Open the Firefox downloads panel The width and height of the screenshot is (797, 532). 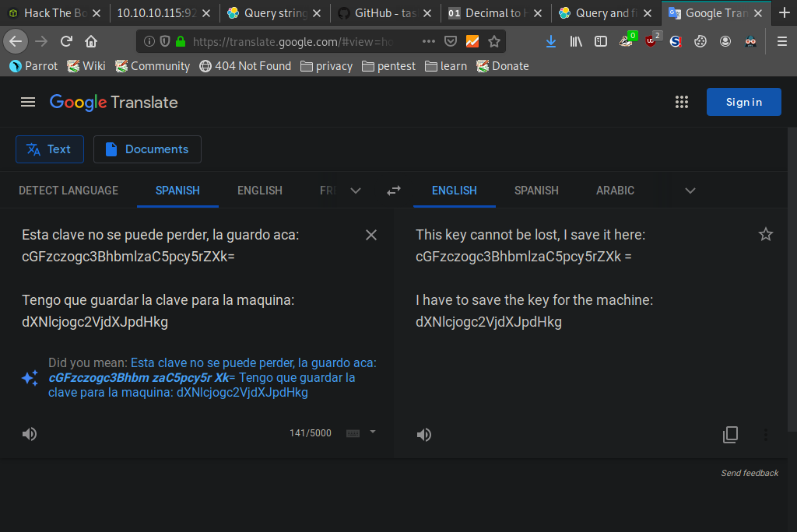click(x=550, y=41)
